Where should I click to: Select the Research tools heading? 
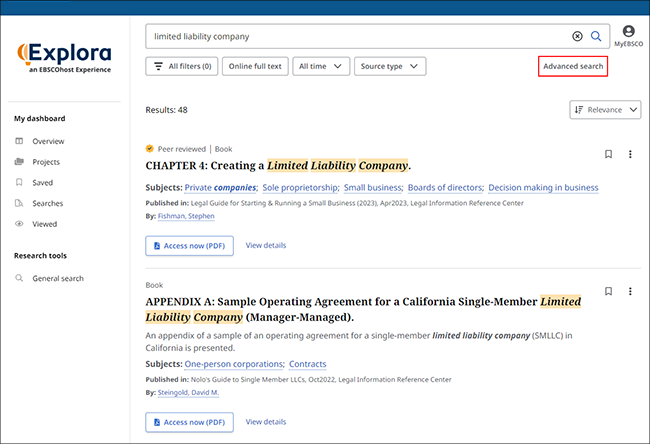[40, 256]
